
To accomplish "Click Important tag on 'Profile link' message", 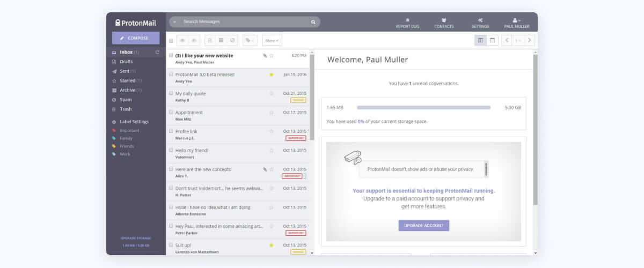I will [x=296, y=138].
